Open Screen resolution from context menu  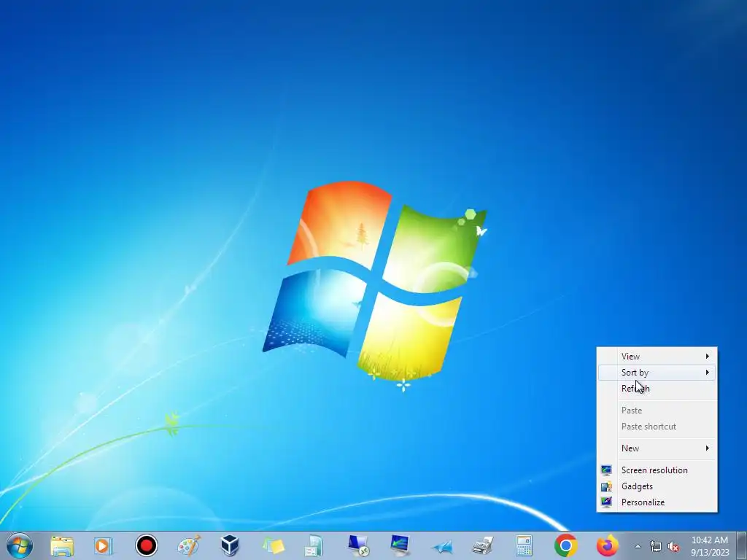(657, 470)
